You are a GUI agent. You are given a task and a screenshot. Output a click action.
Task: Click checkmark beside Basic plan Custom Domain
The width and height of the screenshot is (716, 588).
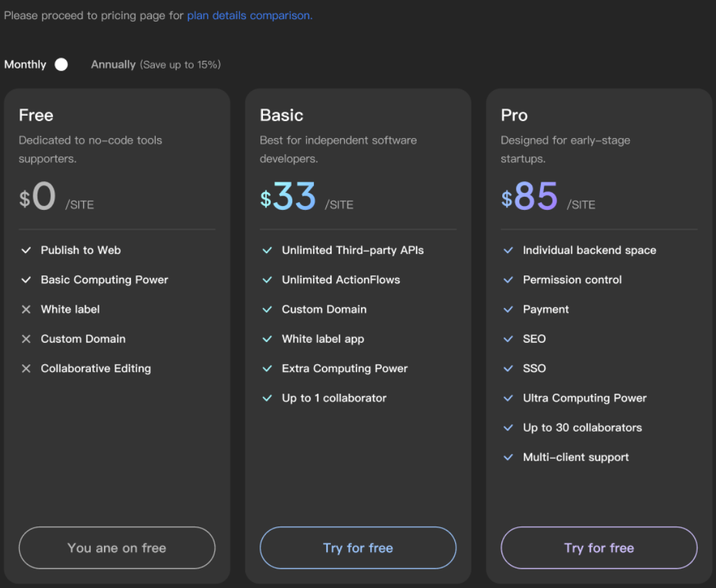[267, 309]
